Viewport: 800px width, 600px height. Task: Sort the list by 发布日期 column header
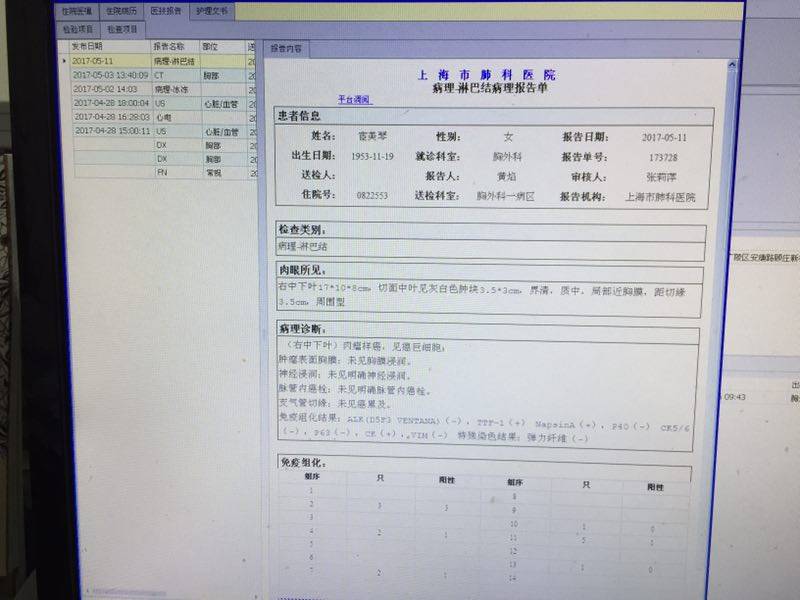tap(87, 46)
